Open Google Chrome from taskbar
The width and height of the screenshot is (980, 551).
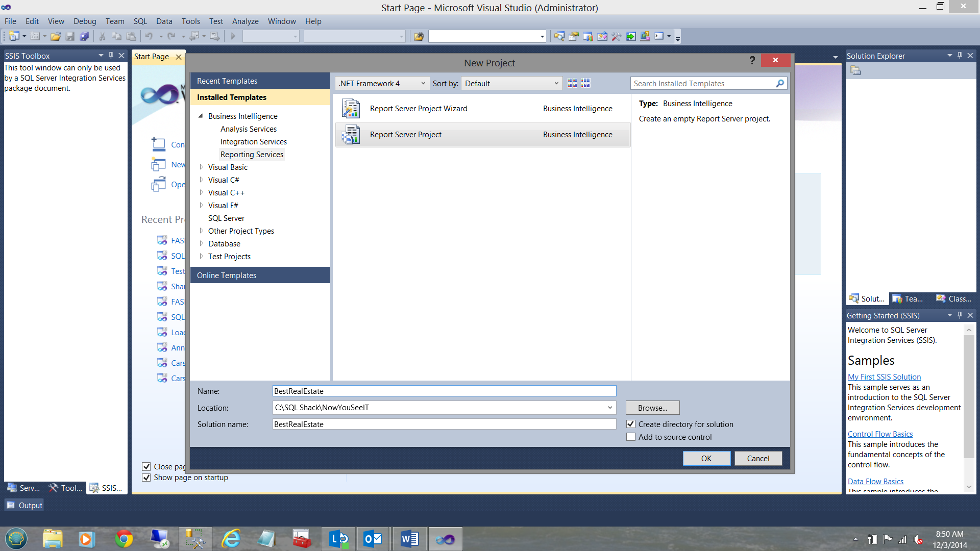(x=124, y=539)
